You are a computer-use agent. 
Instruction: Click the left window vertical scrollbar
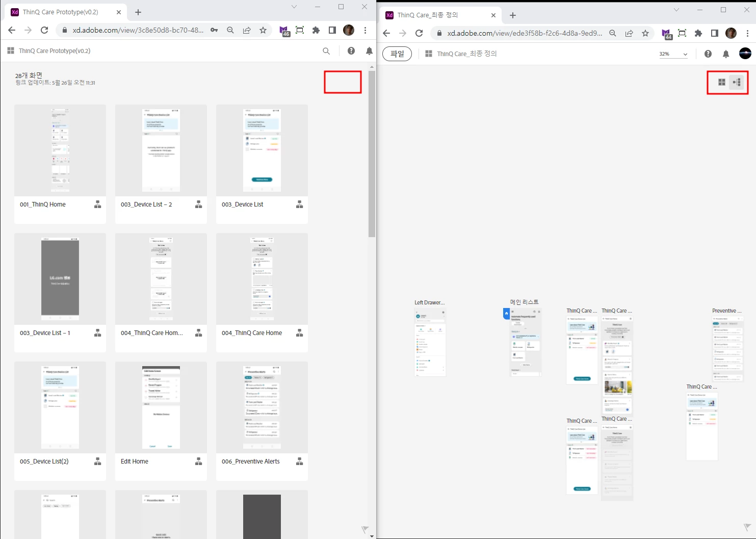[x=372, y=153]
